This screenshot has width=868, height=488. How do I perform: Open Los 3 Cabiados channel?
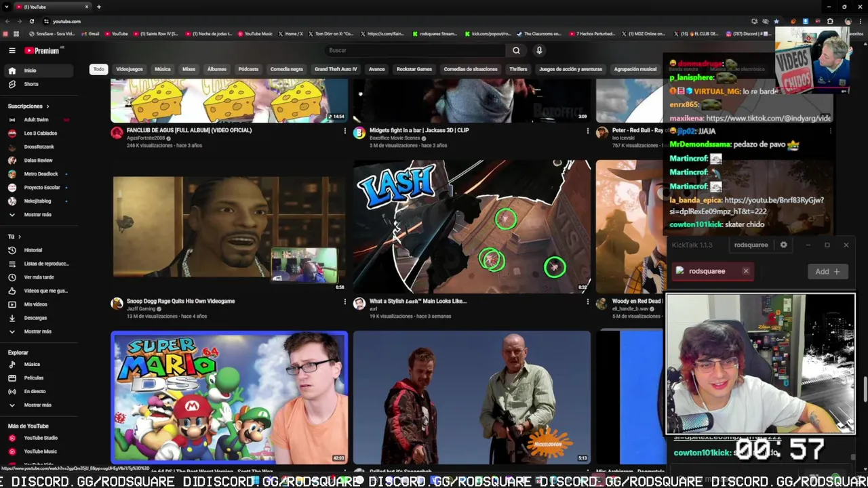click(40, 133)
